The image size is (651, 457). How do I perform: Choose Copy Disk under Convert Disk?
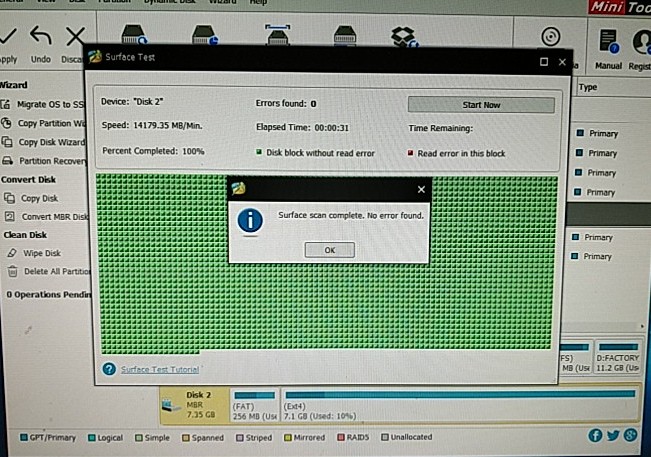(39, 198)
